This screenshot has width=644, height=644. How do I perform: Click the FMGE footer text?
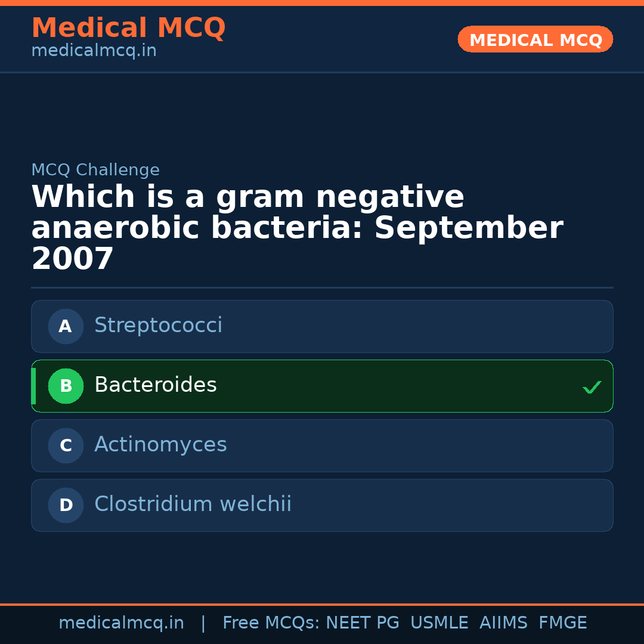[x=562, y=623]
